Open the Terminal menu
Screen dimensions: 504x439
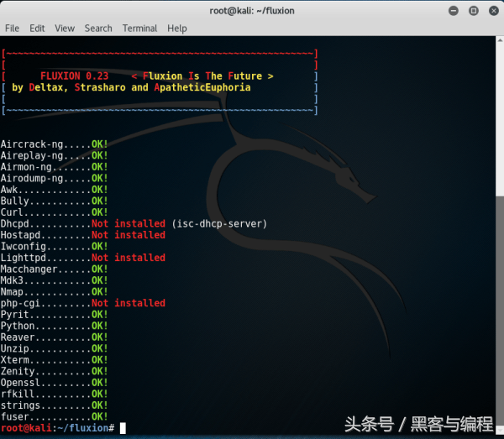point(139,29)
